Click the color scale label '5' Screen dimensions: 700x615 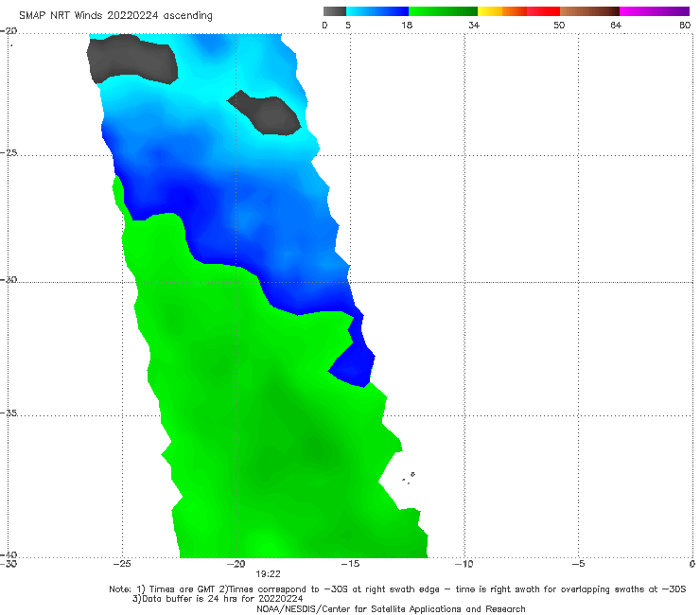348,25
